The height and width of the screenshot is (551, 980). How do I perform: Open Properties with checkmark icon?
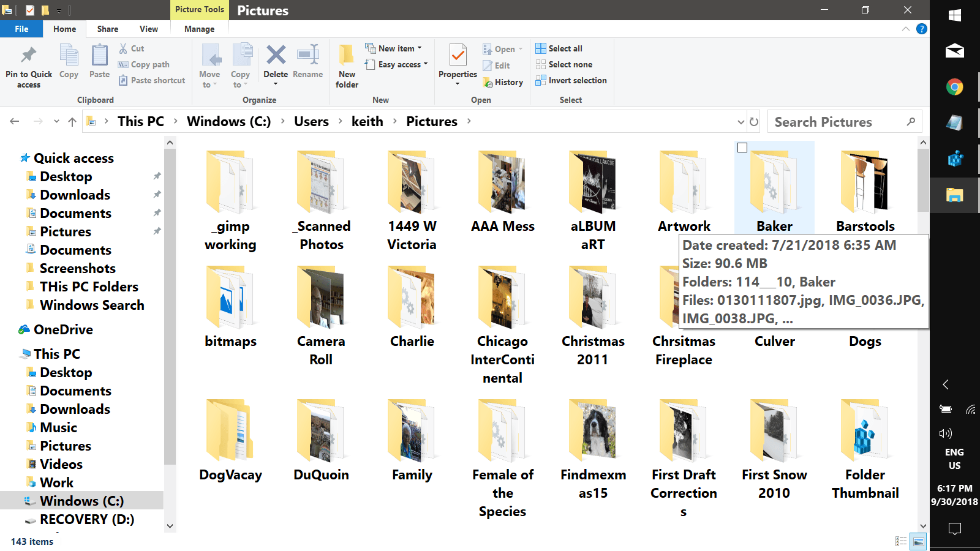(x=458, y=55)
